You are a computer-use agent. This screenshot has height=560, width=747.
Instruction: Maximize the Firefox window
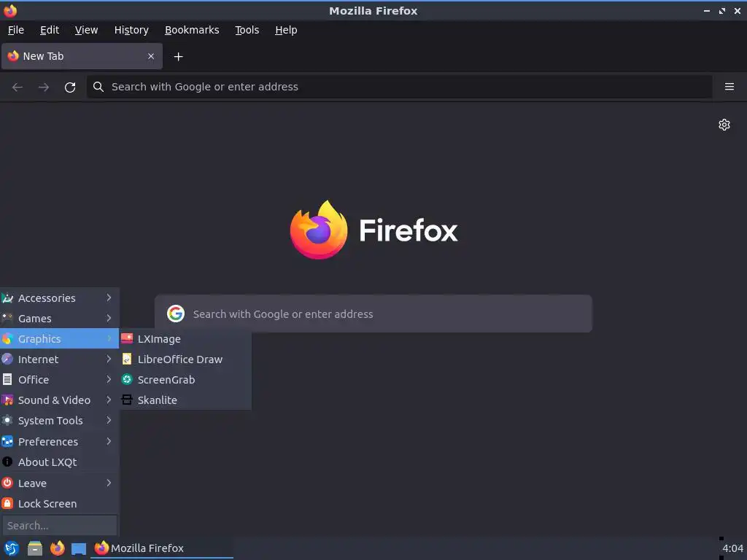(722, 10)
